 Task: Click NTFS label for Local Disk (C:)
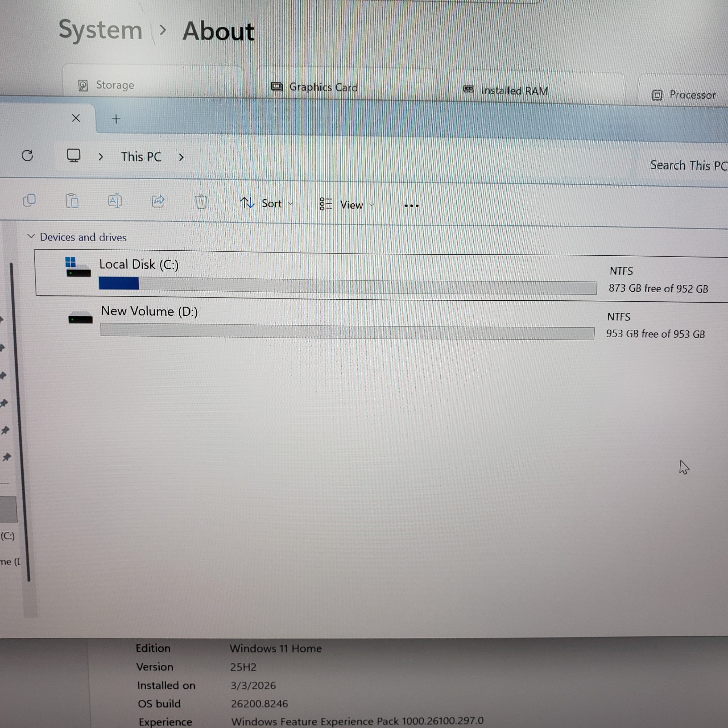tap(621, 271)
